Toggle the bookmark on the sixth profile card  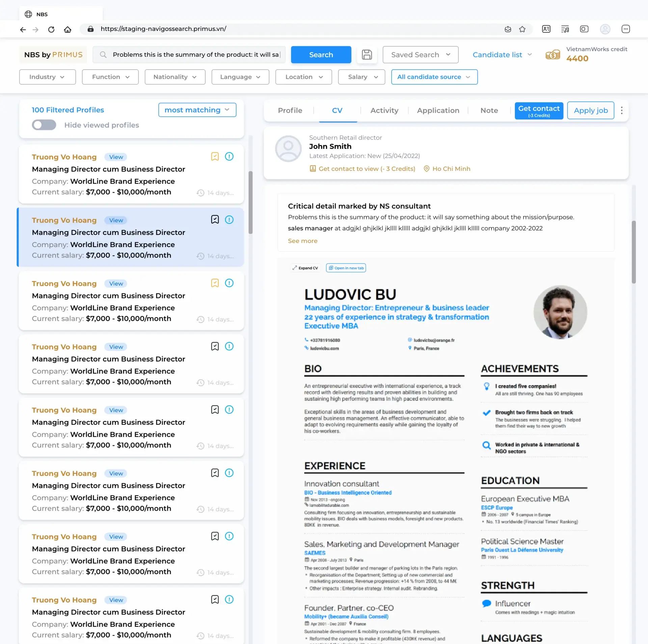point(215,473)
